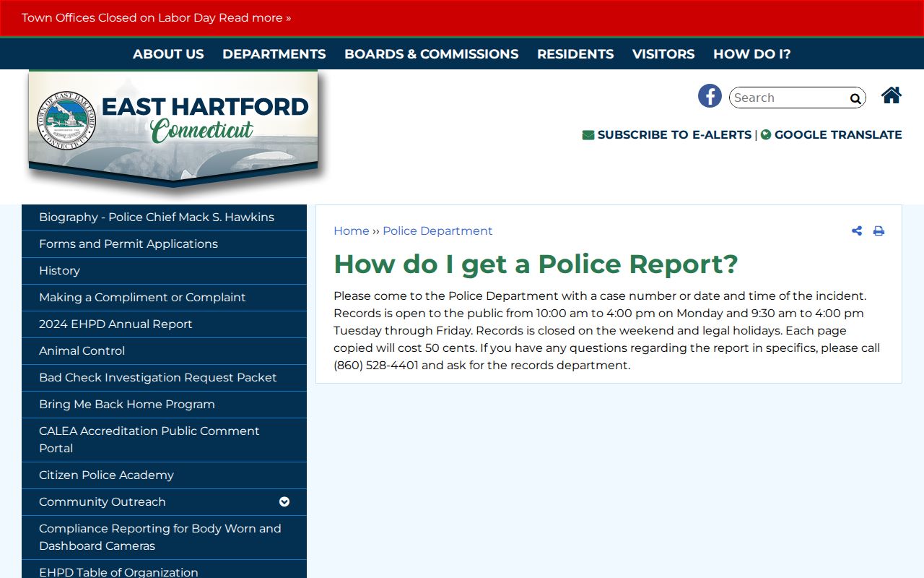924x578 pixels.
Task: Open Compliance Reporting for Body Worn Cameras
Action: [x=164, y=538]
